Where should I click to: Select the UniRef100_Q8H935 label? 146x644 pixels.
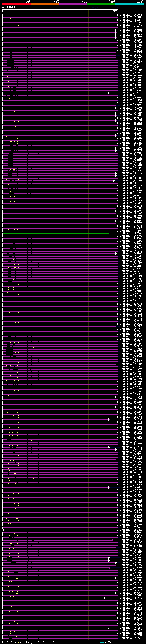pos(131,419)
